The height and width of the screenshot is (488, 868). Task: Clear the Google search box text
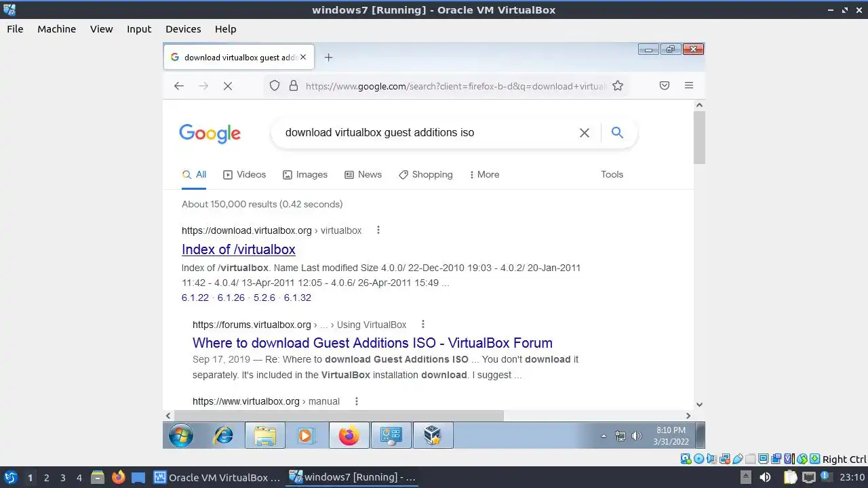pos(585,133)
